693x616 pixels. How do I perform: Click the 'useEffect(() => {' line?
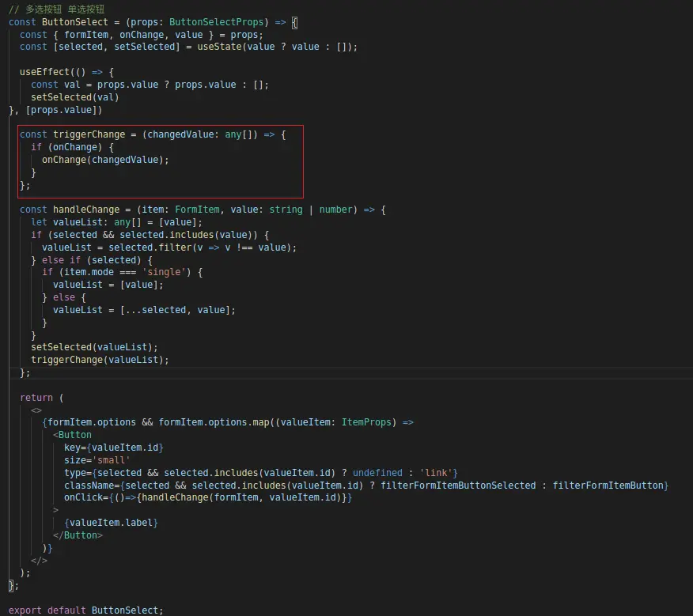(66, 72)
